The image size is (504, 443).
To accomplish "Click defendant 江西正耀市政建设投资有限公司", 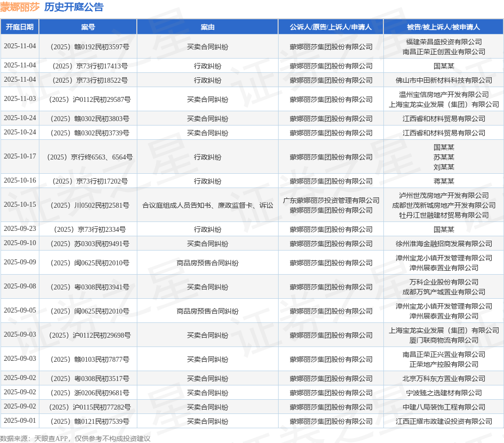I will tap(444, 421).
